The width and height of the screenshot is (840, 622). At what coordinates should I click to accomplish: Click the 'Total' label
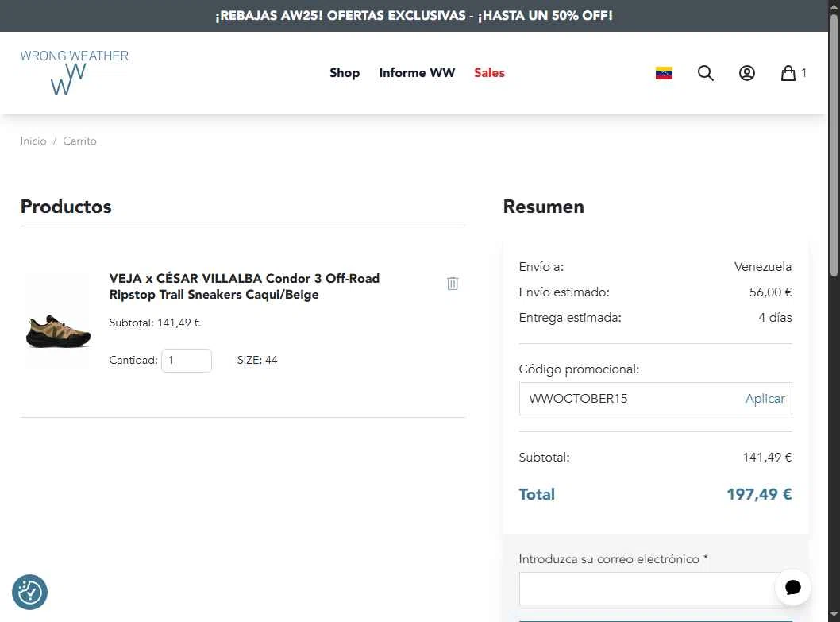[x=537, y=494]
